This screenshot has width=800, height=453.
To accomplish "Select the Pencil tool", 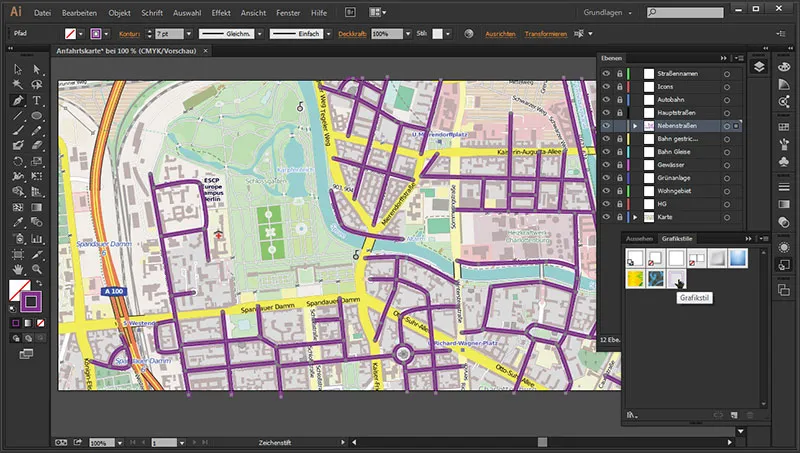I will click(37, 131).
